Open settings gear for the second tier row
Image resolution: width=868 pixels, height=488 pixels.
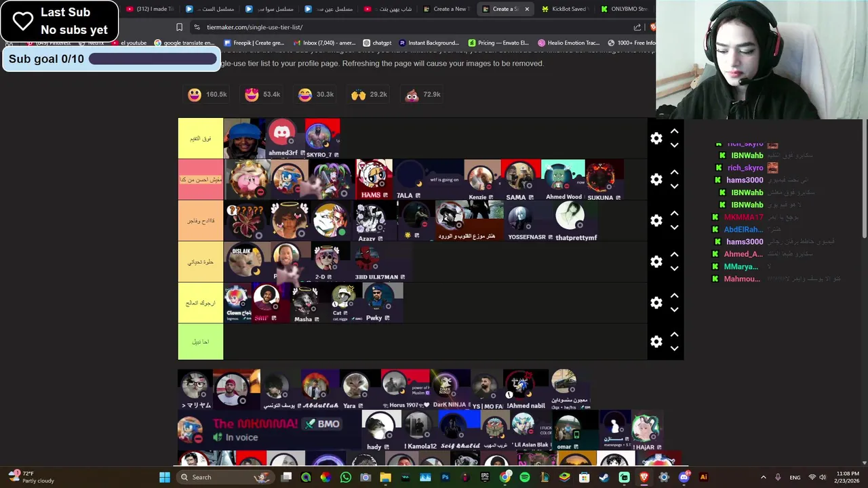point(656,180)
